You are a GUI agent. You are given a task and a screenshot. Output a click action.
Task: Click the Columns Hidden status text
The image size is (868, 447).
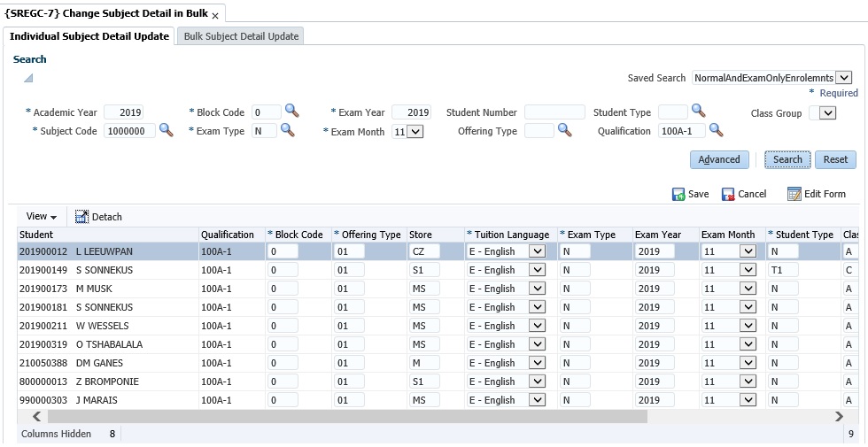pos(56,434)
